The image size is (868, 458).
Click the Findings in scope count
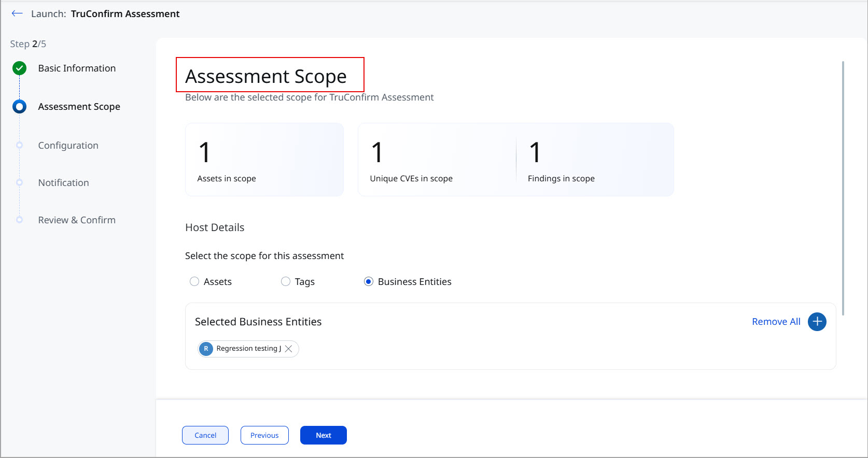pyautogui.click(x=535, y=152)
